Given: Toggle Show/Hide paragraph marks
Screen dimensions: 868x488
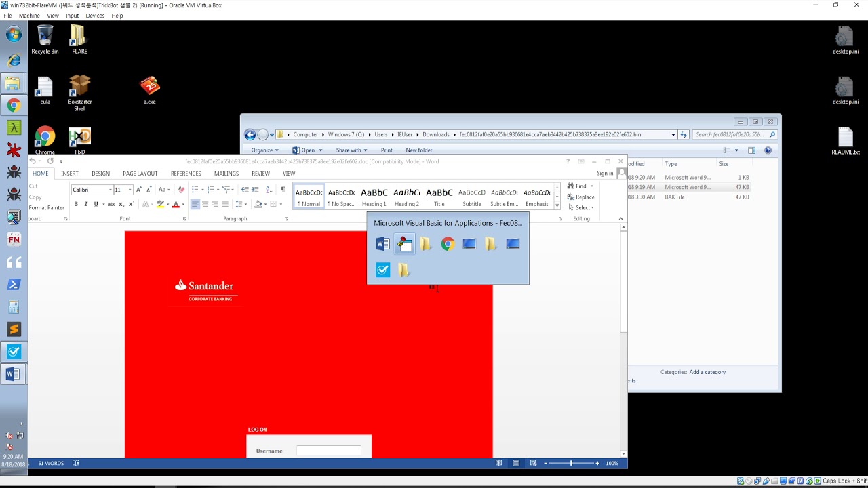Looking at the screenshot, I should [283, 190].
